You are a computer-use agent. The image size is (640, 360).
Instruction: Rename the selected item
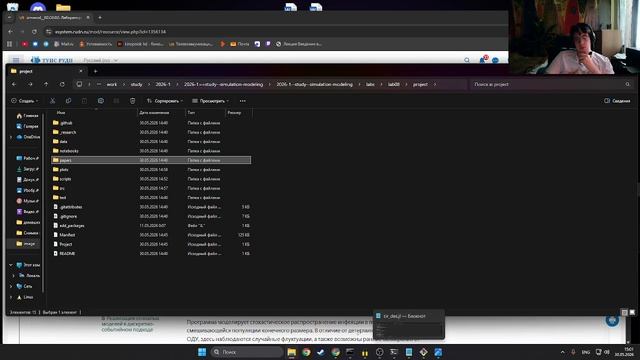[x=100, y=101]
